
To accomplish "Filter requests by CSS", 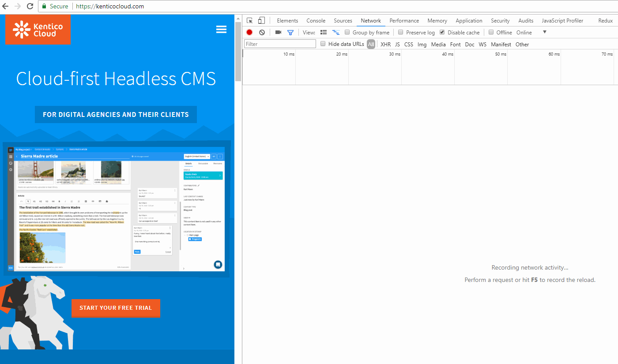I will (x=409, y=44).
